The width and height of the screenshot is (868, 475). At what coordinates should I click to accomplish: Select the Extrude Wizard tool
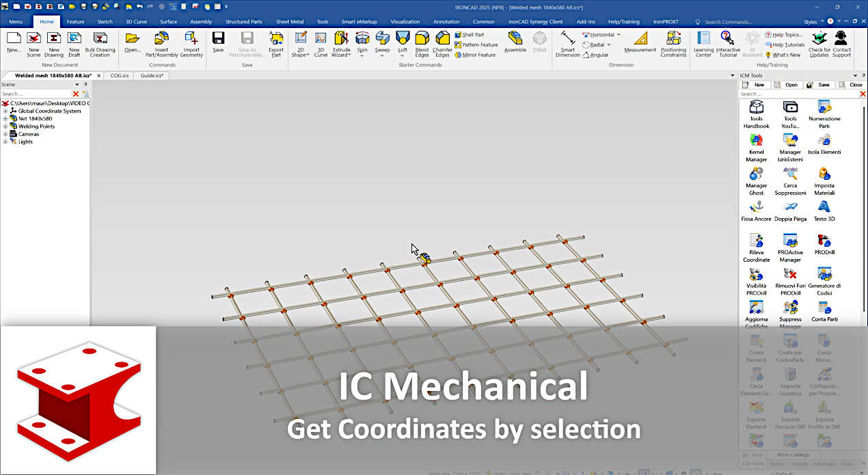pyautogui.click(x=341, y=46)
